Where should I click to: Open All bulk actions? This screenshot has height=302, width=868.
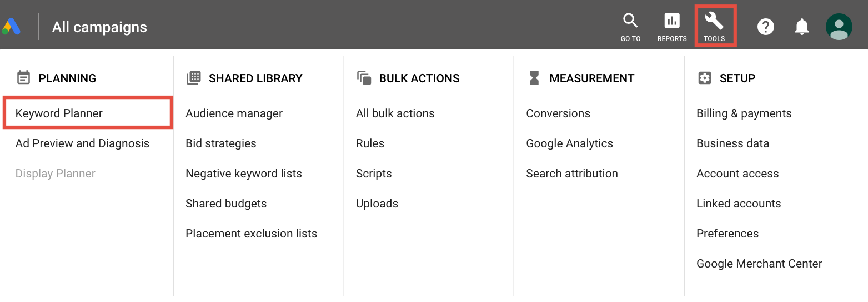[x=395, y=113]
